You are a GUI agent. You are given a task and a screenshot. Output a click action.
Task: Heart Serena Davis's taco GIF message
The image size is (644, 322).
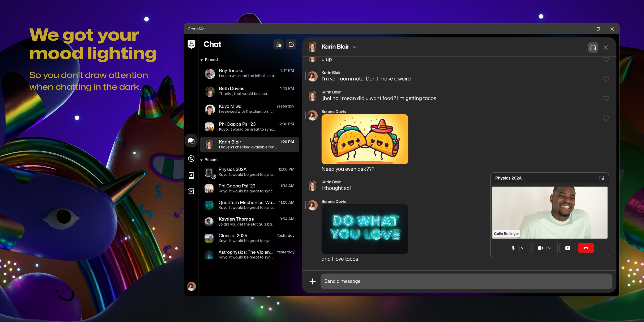606,118
